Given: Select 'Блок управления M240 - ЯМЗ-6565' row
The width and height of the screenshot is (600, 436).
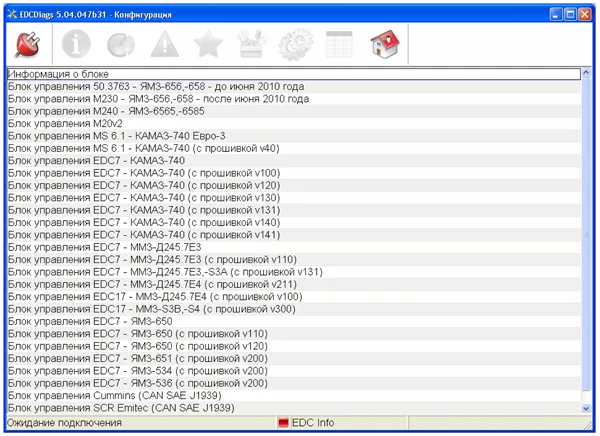Looking at the screenshot, I should pyautogui.click(x=294, y=111).
